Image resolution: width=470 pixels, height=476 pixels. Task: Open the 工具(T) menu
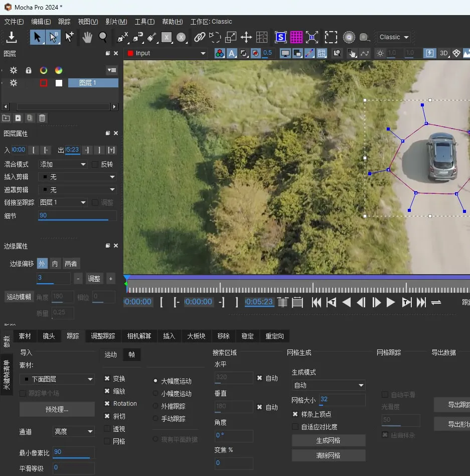(144, 22)
